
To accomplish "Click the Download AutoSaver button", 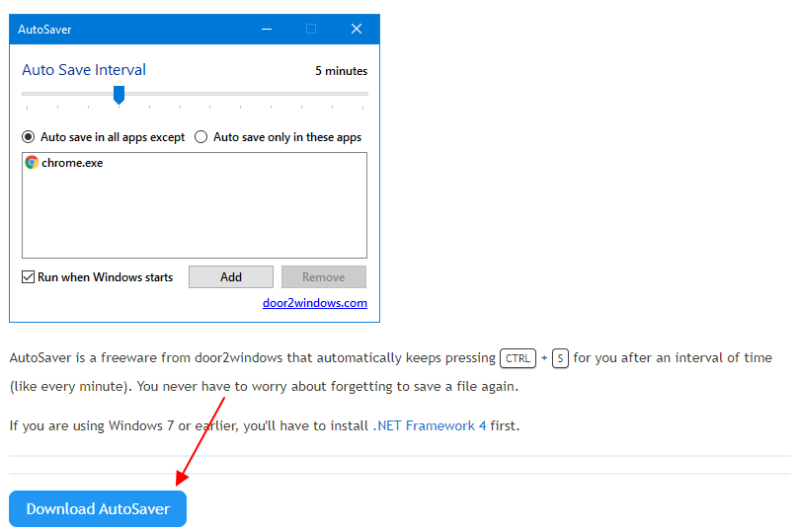I will coord(98,508).
